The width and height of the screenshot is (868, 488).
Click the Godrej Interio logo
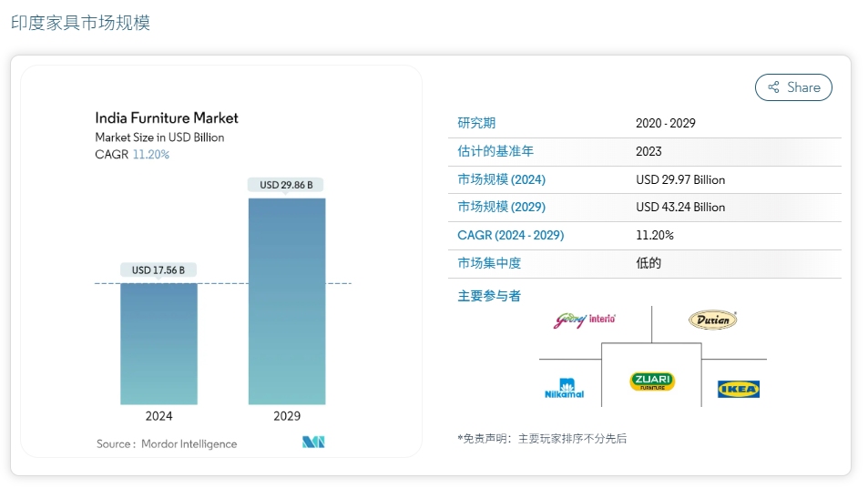585,320
